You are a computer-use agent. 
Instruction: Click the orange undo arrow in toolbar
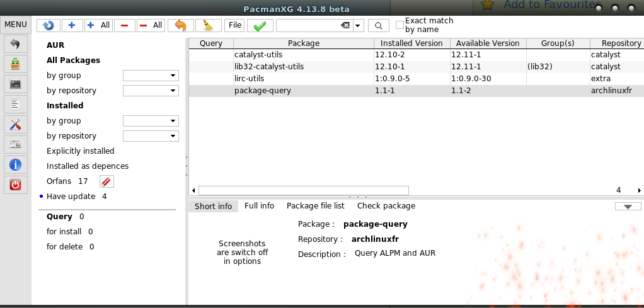point(180,25)
